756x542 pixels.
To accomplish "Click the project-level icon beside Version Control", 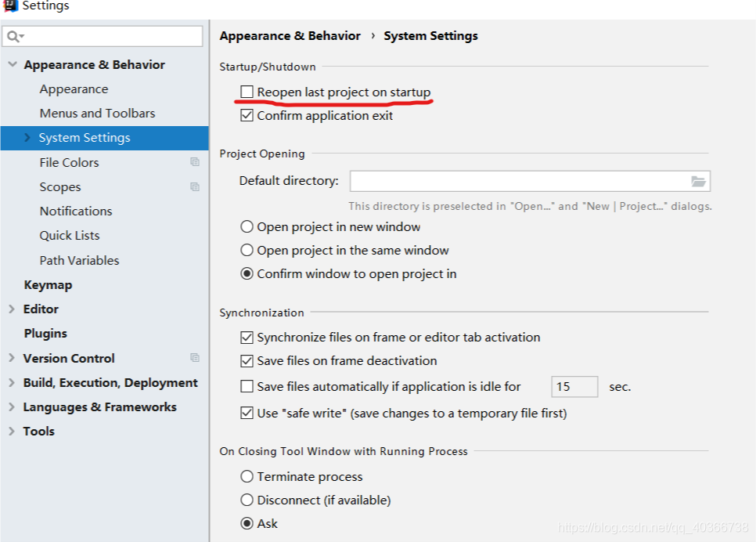I will 195,358.
